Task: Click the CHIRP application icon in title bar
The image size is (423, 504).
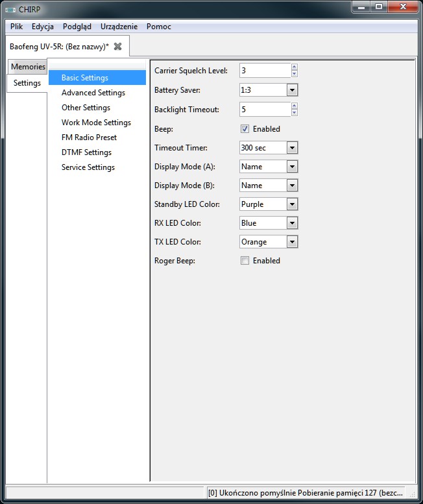Action: tap(10, 10)
